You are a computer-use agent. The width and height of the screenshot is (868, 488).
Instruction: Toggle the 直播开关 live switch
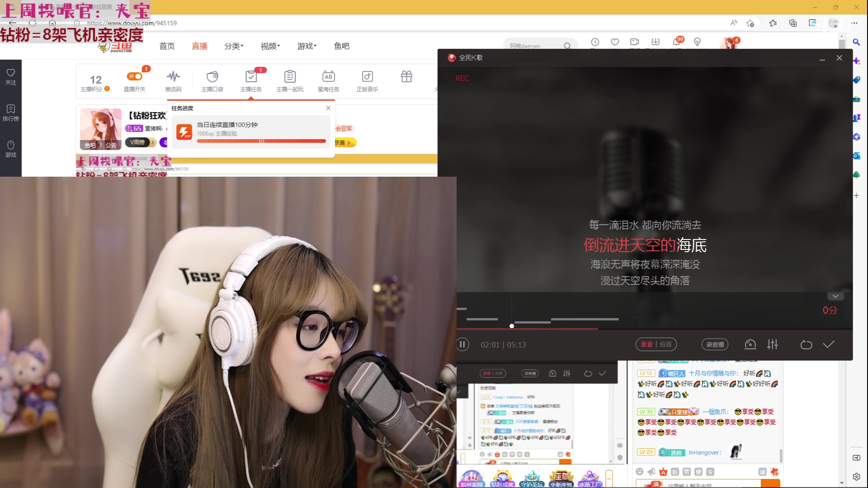tap(134, 77)
